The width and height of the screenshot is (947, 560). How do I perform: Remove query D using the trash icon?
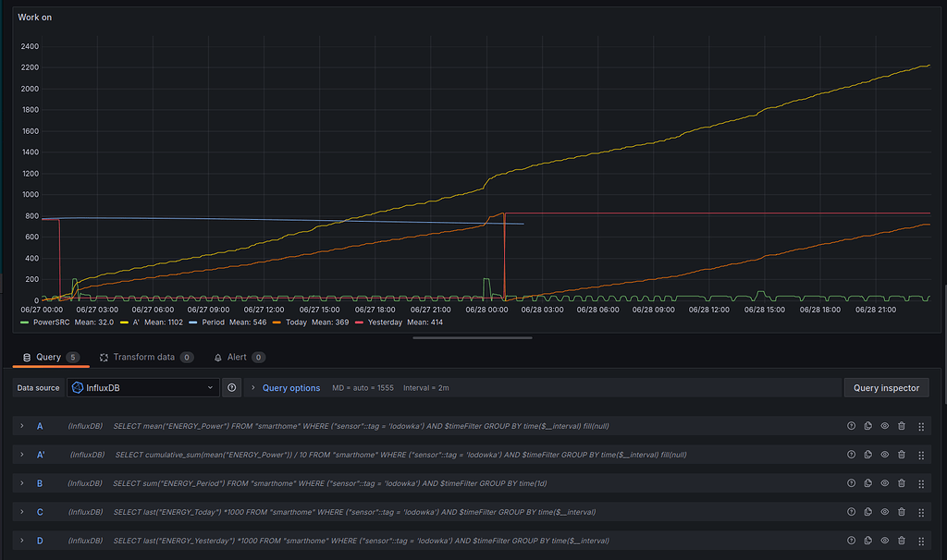pos(902,540)
